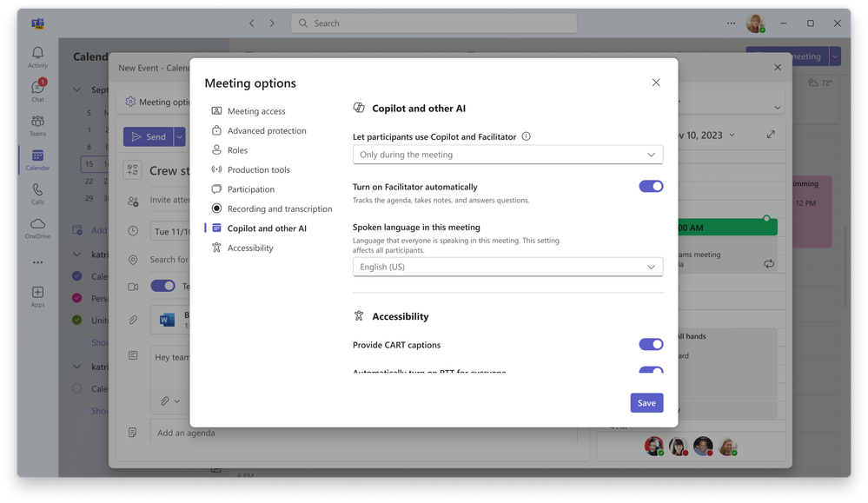The height and width of the screenshot is (503, 868).
Task: Click the expand calendar view icon
Action: [771, 135]
